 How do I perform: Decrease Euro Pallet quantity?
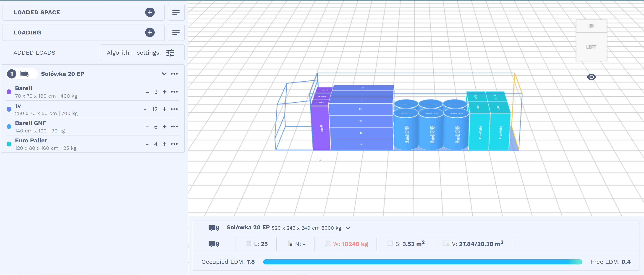(x=147, y=144)
